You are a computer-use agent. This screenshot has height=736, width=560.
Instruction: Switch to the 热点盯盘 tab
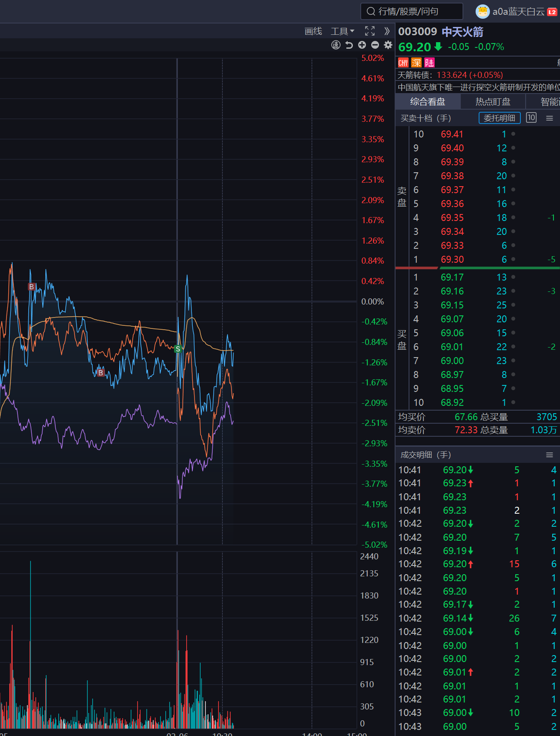493,102
